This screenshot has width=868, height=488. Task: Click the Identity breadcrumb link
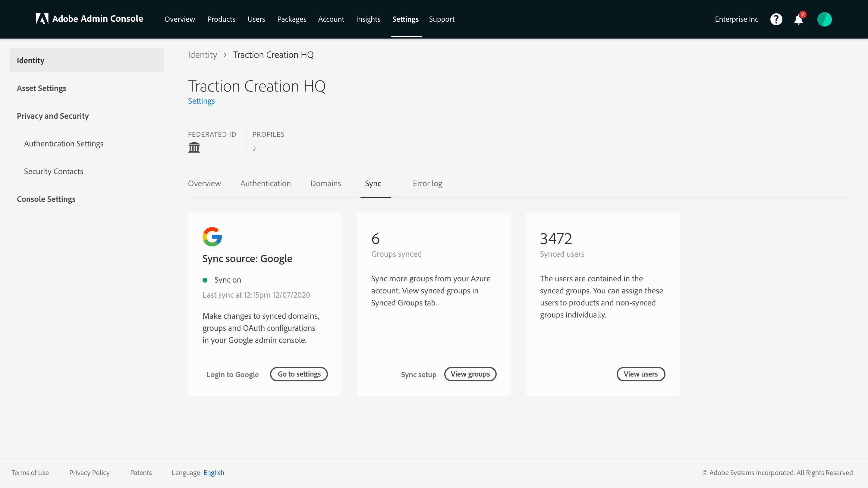tap(203, 55)
